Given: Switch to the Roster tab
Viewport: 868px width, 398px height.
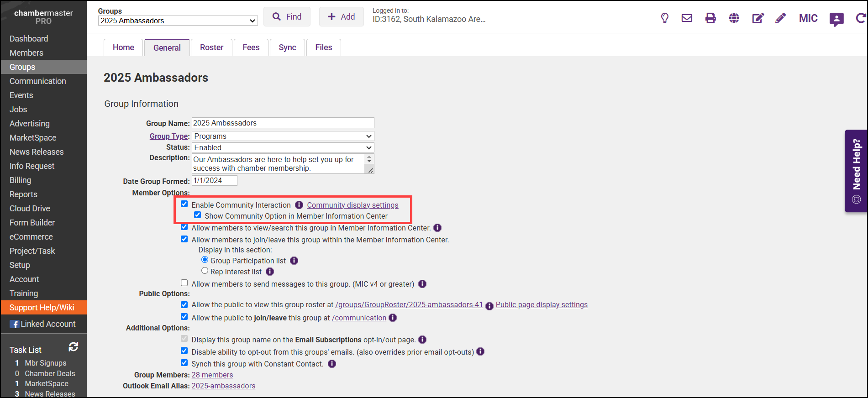Looking at the screenshot, I should [211, 47].
